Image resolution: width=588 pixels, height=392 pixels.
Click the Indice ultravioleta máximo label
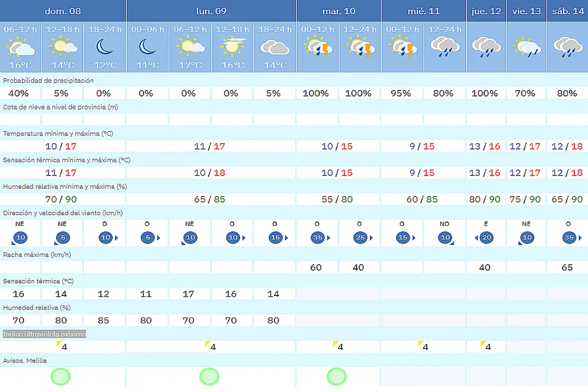tap(44, 334)
